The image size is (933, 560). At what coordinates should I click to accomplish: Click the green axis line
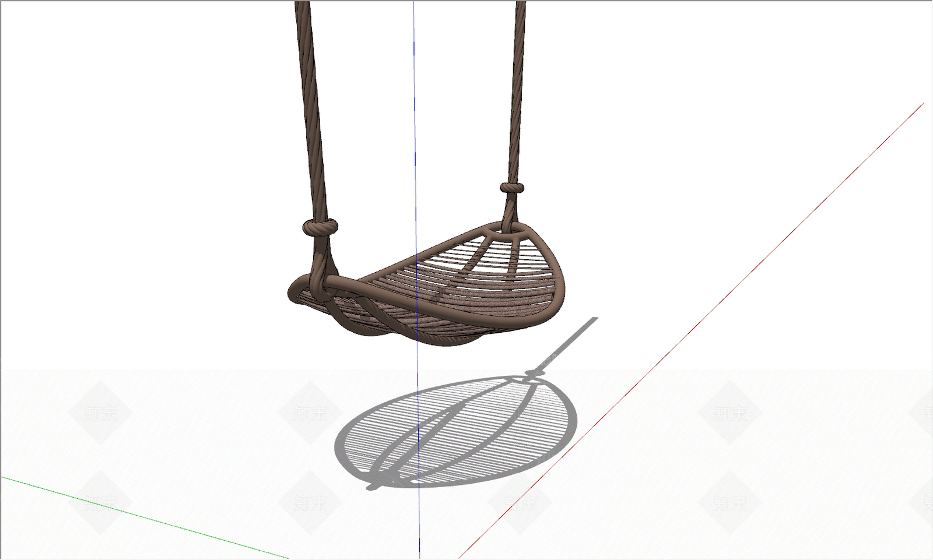tap(146, 517)
